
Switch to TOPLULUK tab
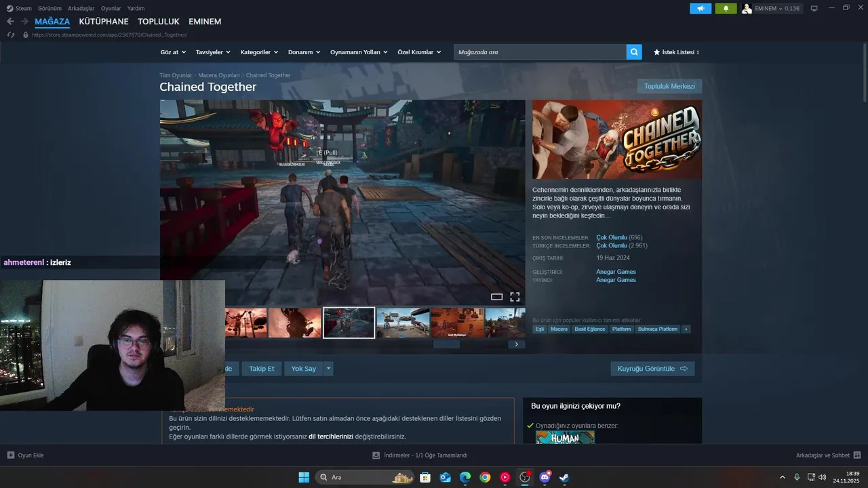point(159,22)
